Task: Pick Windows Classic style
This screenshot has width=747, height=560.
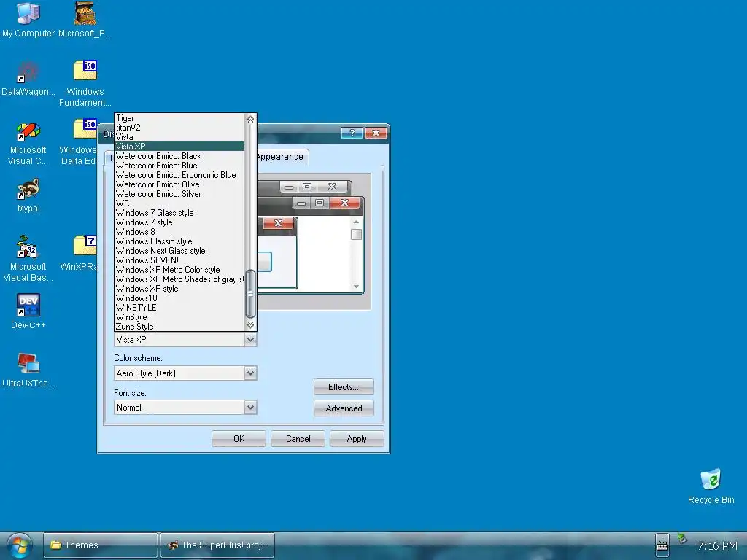Action: 179,241
